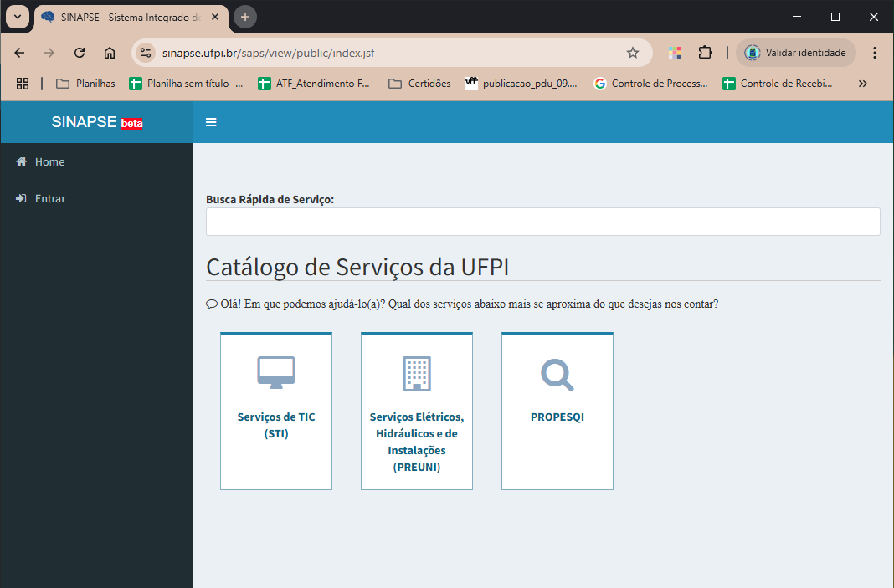Screen dimensions: 894x588
Task: Open the publicacao_pdu_09 bookmark
Action: [521, 84]
